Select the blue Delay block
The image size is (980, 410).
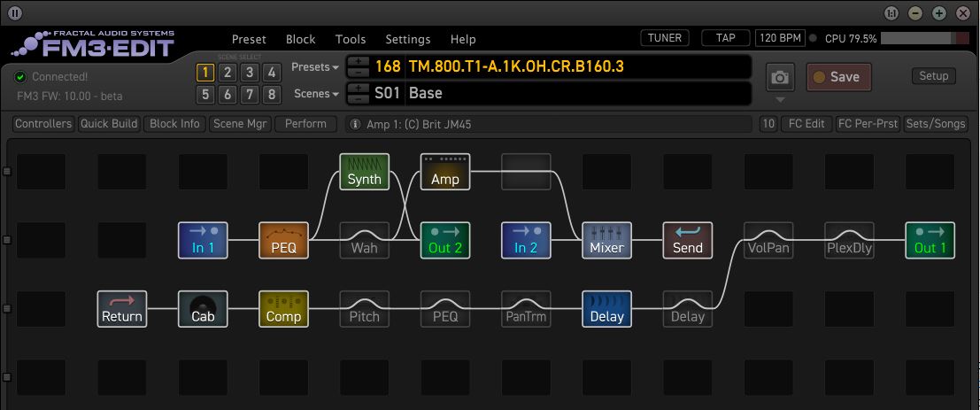coord(606,309)
